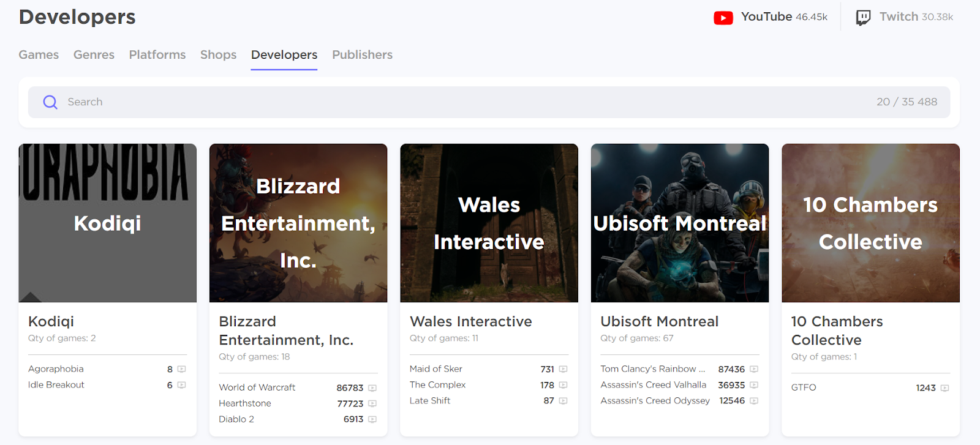Click the viewer icon next to Tom Clancy's Rainbow

click(x=754, y=369)
